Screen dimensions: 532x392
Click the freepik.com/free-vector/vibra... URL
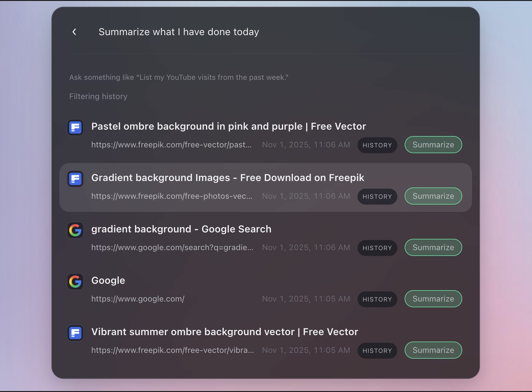[173, 350]
